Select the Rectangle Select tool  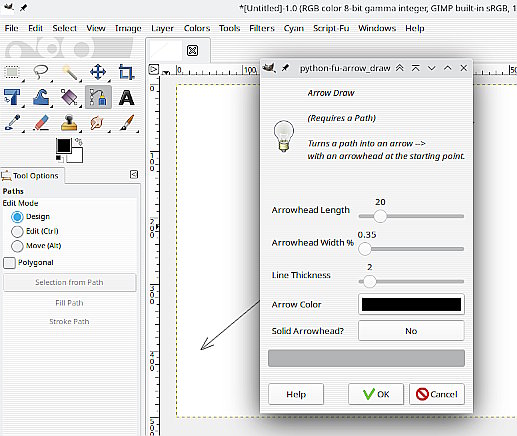tap(12, 72)
